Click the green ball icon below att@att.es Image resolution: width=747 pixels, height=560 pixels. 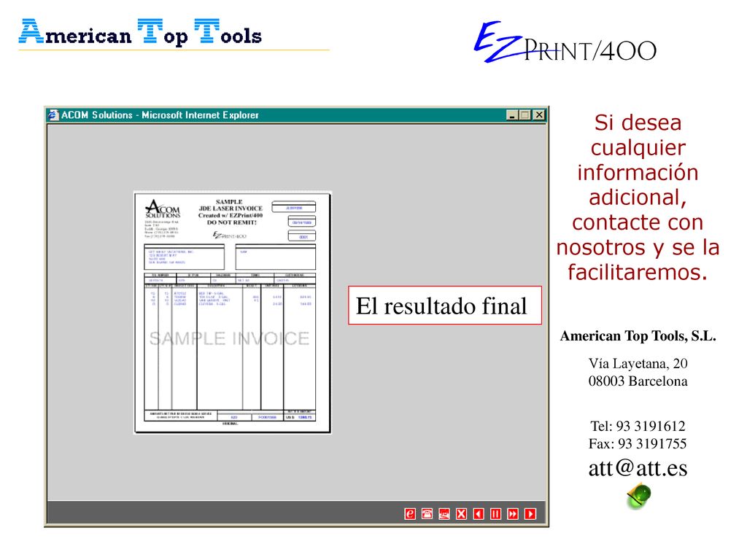coord(639,496)
